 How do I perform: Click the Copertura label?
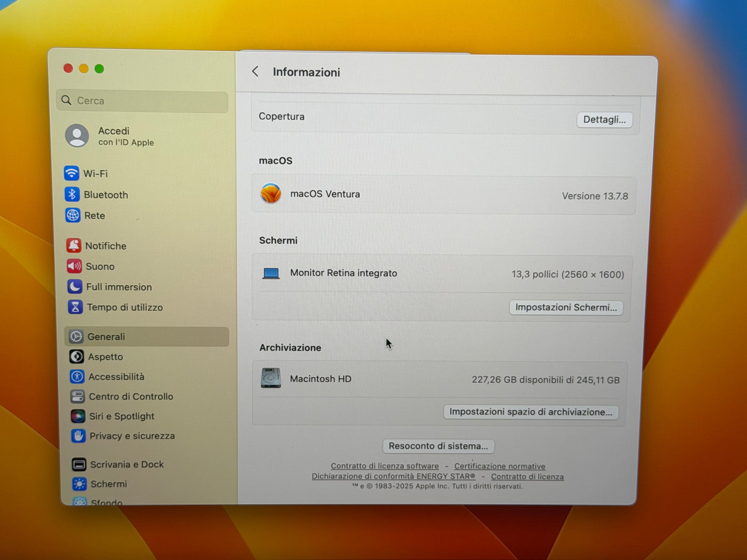click(x=282, y=116)
